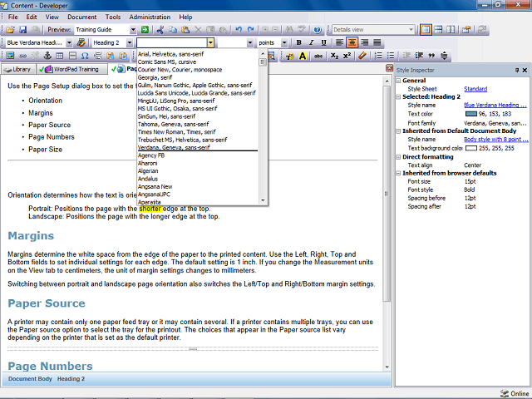Click the Save floppy disk icon
The width and height of the screenshot is (532, 399).
point(22,30)
